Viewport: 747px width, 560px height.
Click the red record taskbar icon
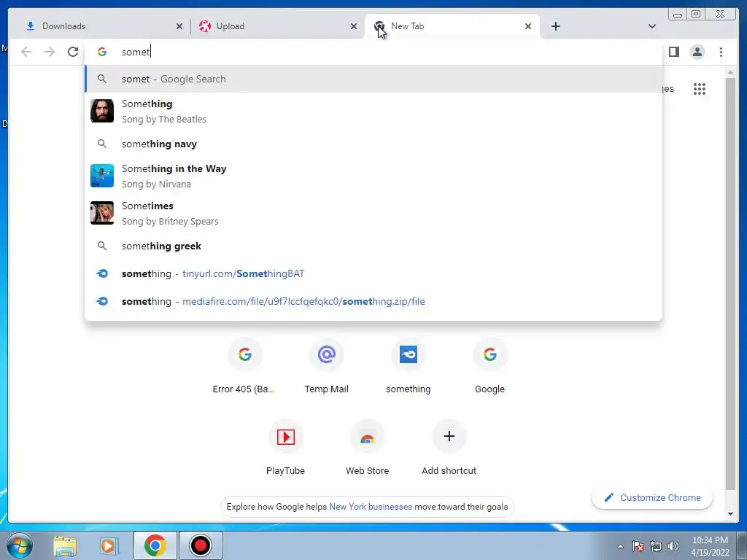pos(200,545)
